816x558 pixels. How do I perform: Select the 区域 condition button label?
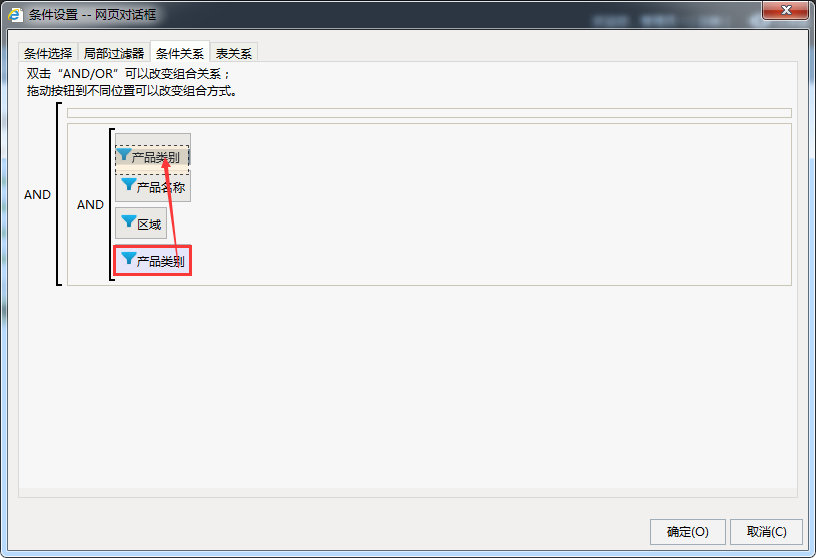pos(149,224)
